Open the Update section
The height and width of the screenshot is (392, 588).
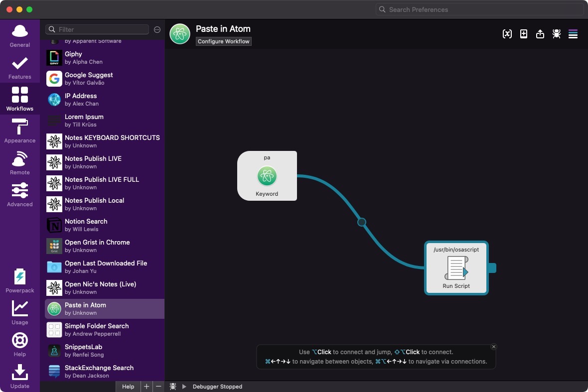[20, 376]
